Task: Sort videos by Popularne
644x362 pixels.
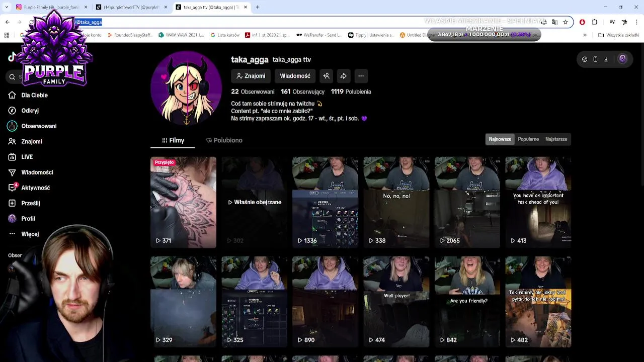Action: [x=528, y=139]
